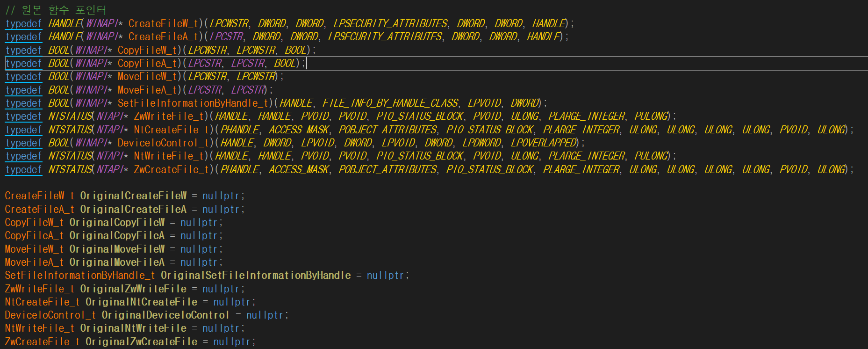This screenshot has height=349, width=868.
Task: Click PULONG in ZwWriteFile_t typedef
Action: [x=652, y=116]
